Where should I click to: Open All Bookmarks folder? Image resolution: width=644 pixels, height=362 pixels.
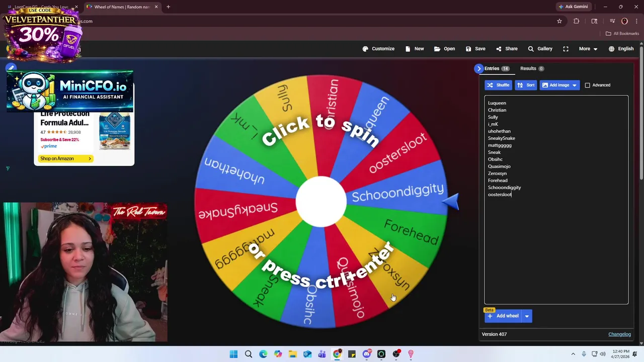click(622, 34)
